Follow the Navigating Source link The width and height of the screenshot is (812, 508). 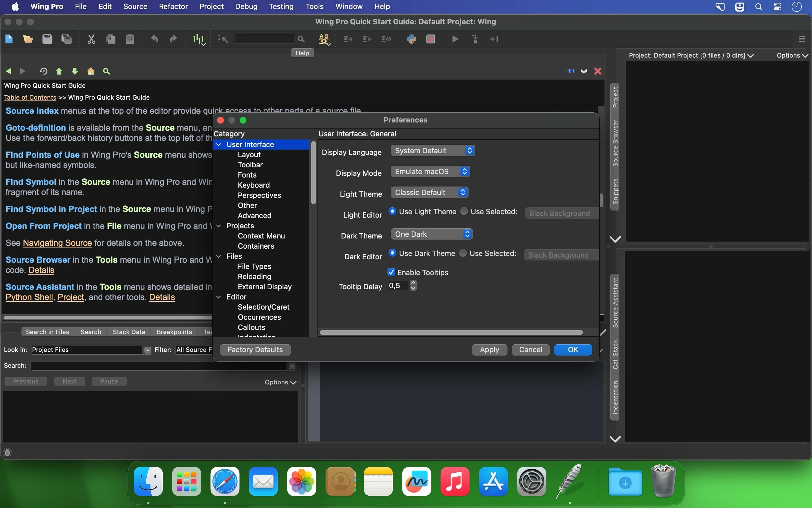pyautogui.click(x=58, y=243)
